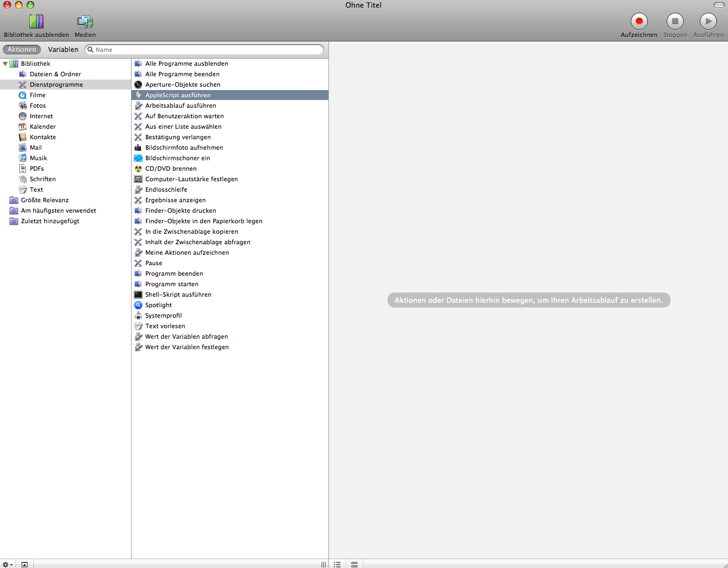Click the Ausführen play button
The height and width of the screenshot is (568, 728).
pos(708,22)
